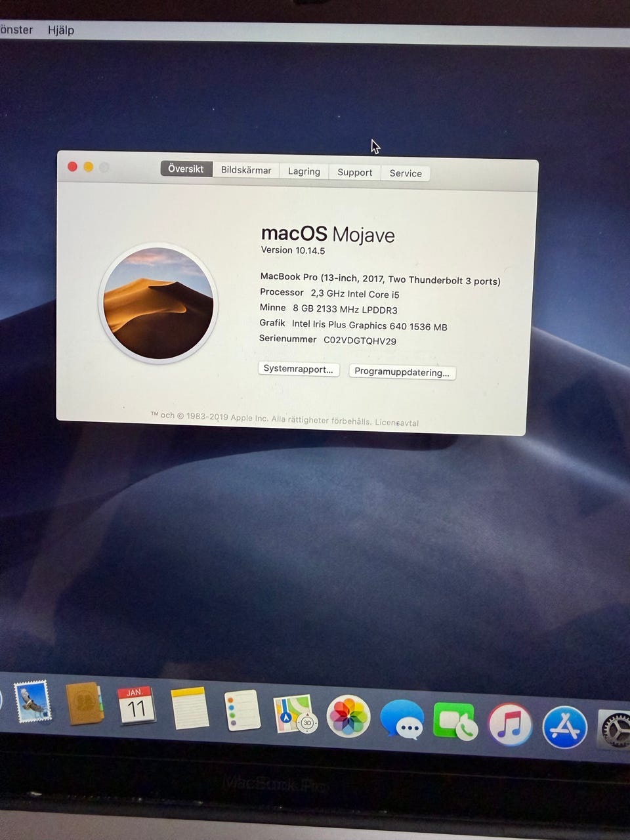
Task: Launch the Maps app from the Dock
Action: point(295,714)
